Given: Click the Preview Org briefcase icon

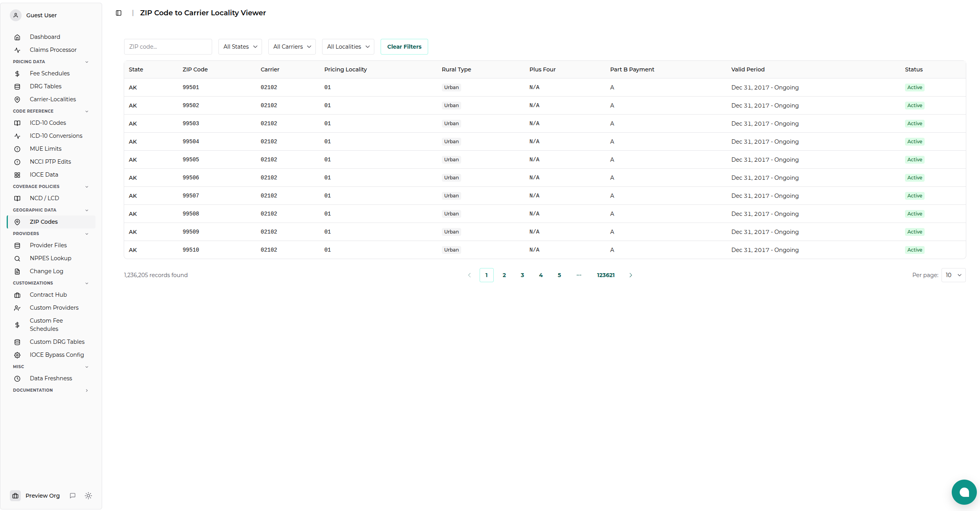Looking at the screenshot, I should click(16, 496).
